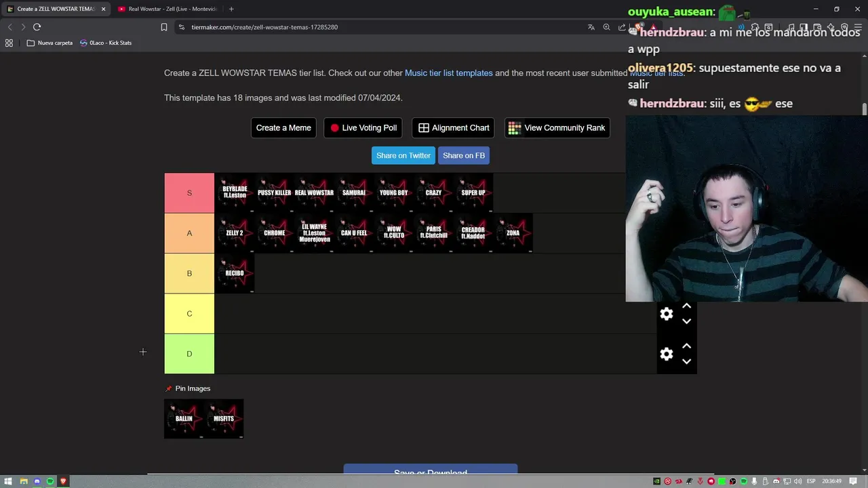The width and height of the screenshot is (868, 488).
Task: Click the taskbar clock showing 20:36
Action: point(831,481)
